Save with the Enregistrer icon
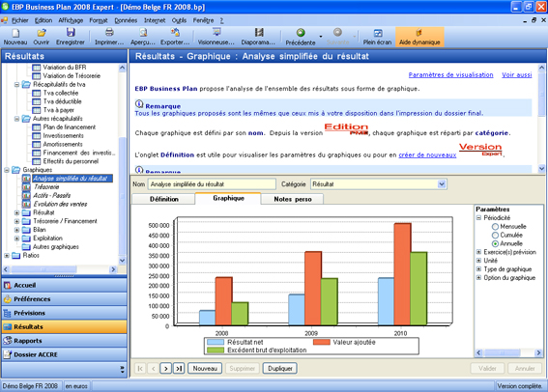Image resolution: width=548 pixels, height=392 pixels. (71, 33)
